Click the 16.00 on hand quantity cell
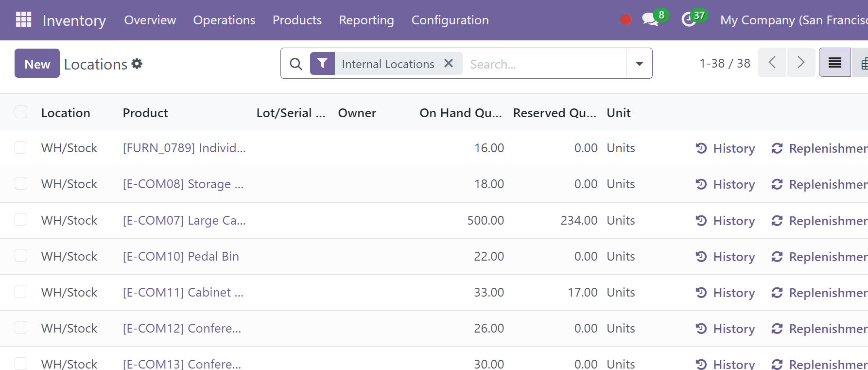Viewport: 868px width, 370px height. [x=489, y=148]
